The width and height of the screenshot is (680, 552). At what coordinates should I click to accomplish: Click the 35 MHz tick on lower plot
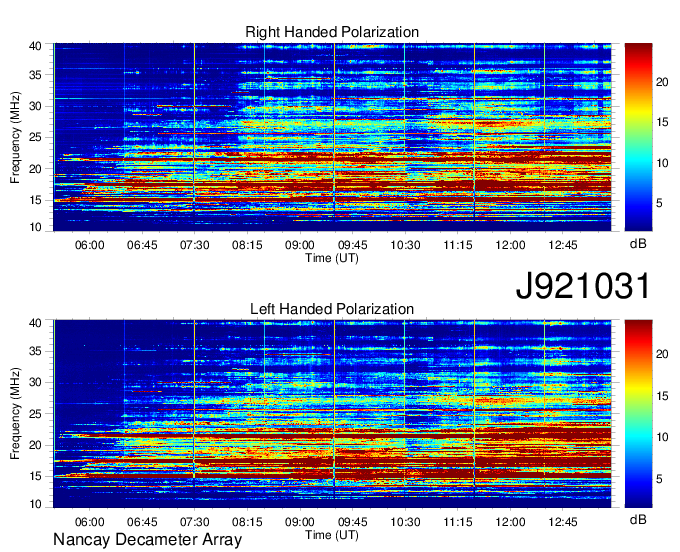pos(35,351)
